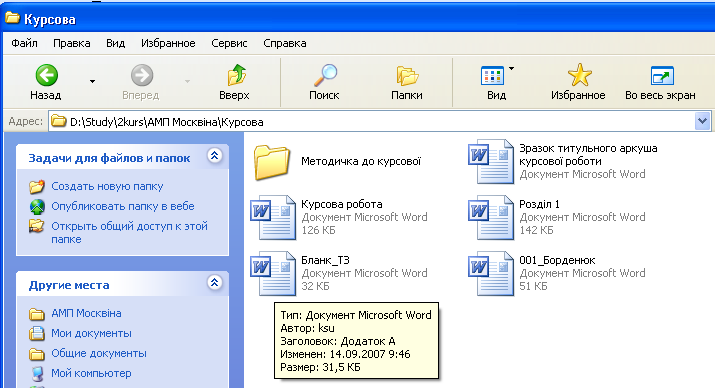Click the Курсова title bar folder icon
715x388 pixels.
coord(12,18)
